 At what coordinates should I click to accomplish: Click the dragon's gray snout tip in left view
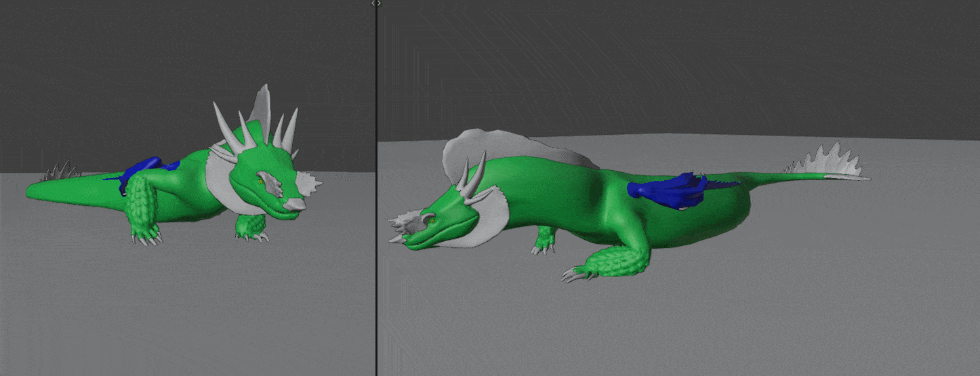tap(295, 204)
